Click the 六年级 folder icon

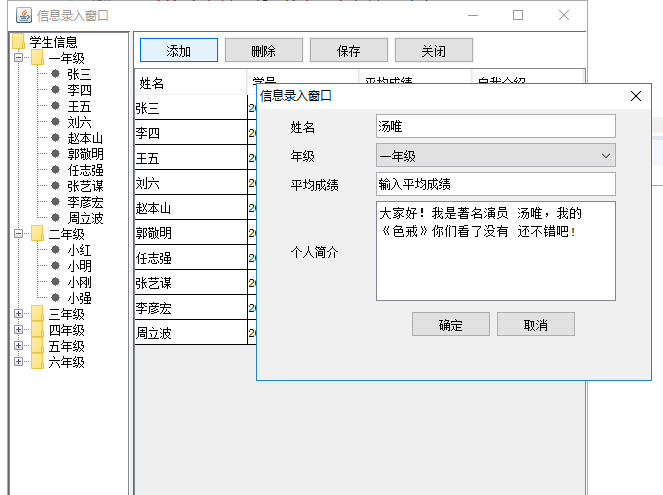pos(37,362)
